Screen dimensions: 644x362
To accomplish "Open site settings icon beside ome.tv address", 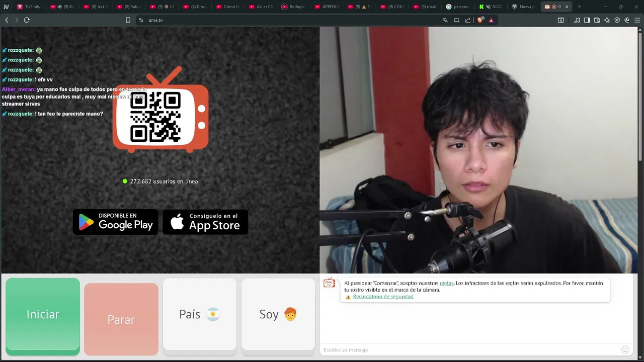I will 141,20.
